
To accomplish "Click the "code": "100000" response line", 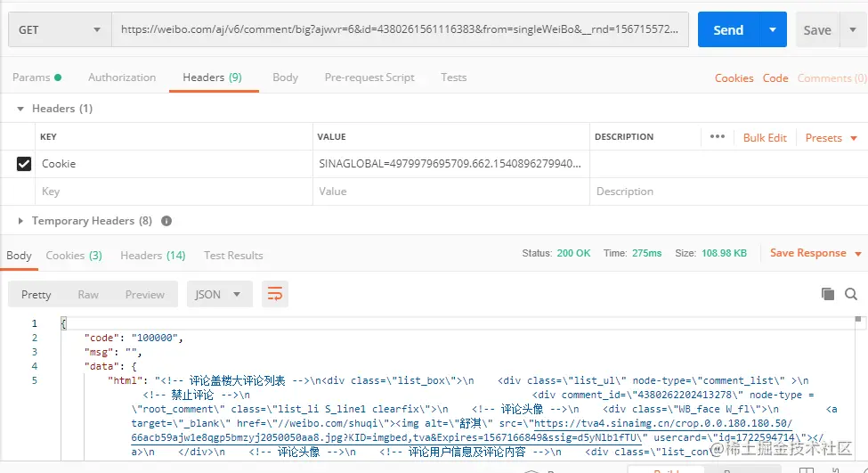I will (x=133, y=338).
